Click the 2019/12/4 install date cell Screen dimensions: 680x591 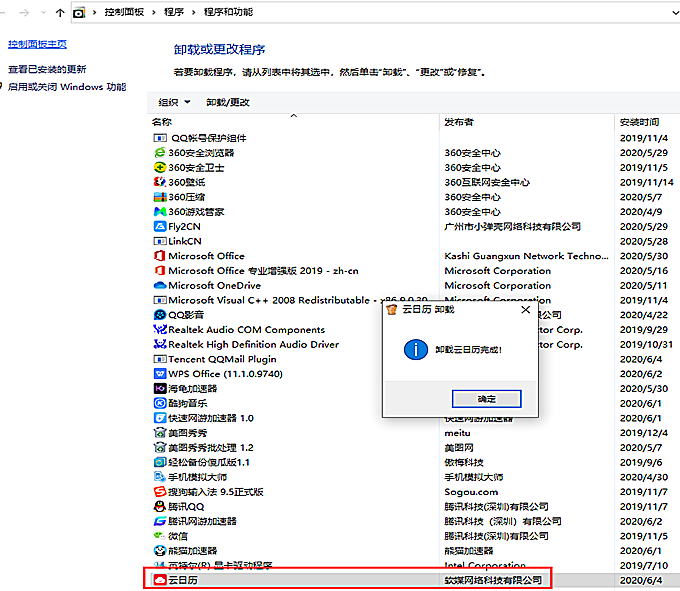tap(644, 433)
